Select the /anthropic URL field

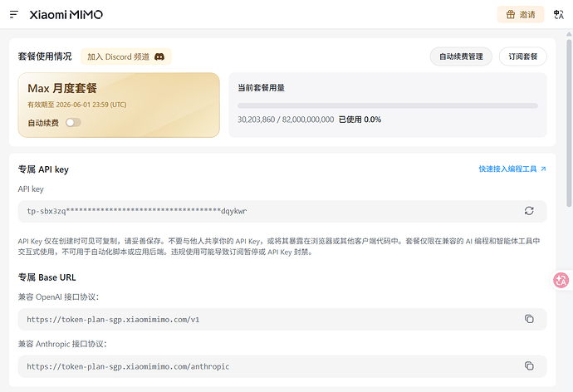[x=282, y=366]
